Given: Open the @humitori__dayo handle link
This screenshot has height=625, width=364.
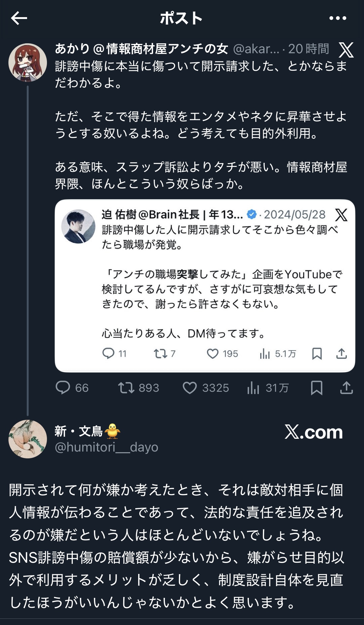Looking at the screenshot, I should point(106,447).
